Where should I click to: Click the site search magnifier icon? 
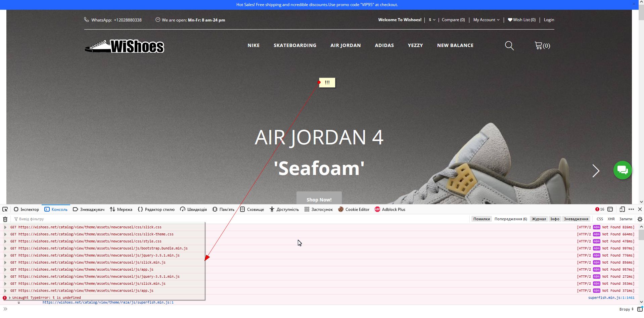[x=509, y=46]
